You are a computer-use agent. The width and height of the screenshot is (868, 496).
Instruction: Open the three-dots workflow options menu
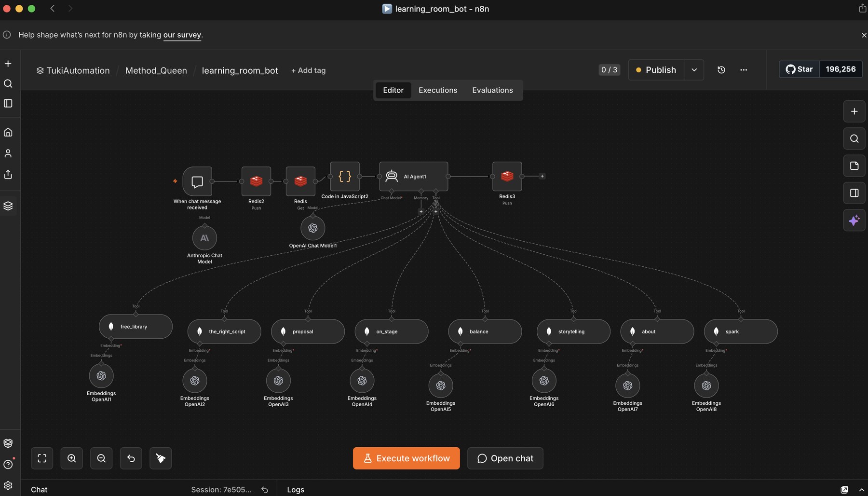coord(744,70)
